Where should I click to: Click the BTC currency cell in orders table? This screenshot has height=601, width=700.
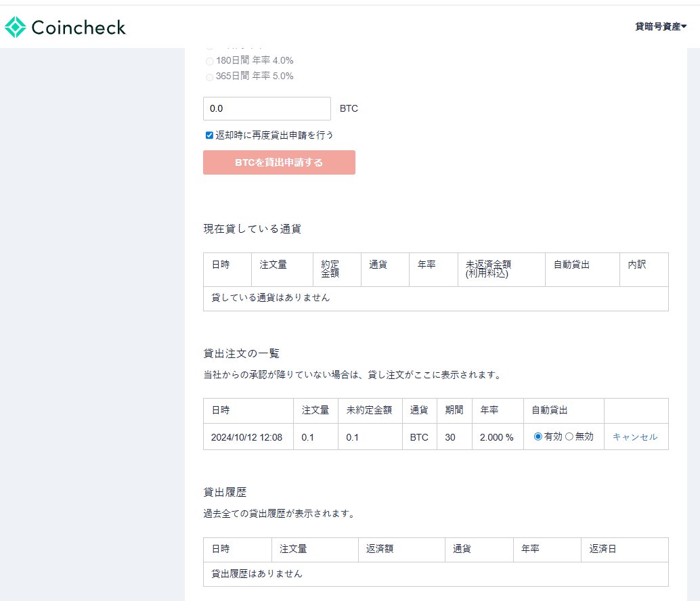point(419,437)
